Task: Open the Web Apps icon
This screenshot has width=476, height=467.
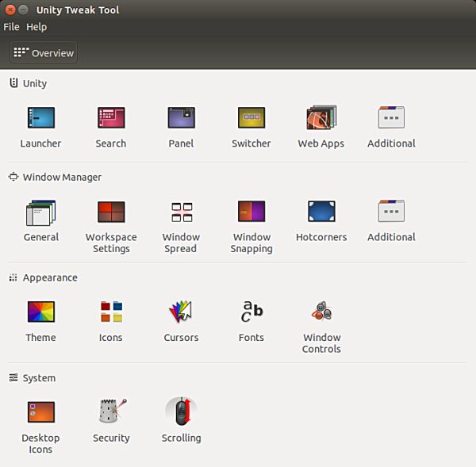Action: 321,117
